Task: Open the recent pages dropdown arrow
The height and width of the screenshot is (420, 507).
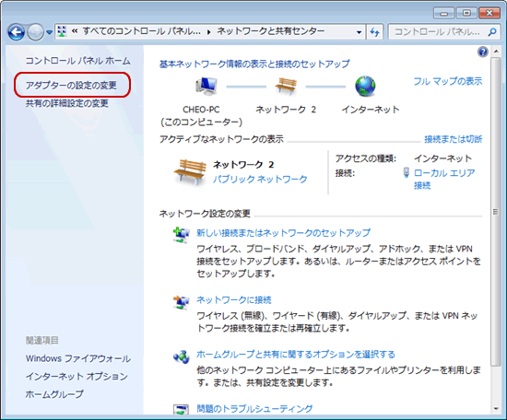Action: tap(49, 32)
